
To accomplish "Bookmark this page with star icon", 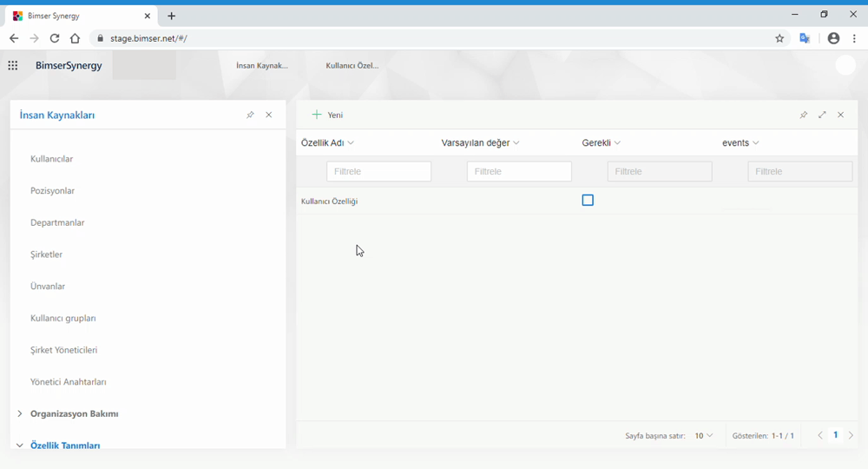I will [779, 38].
